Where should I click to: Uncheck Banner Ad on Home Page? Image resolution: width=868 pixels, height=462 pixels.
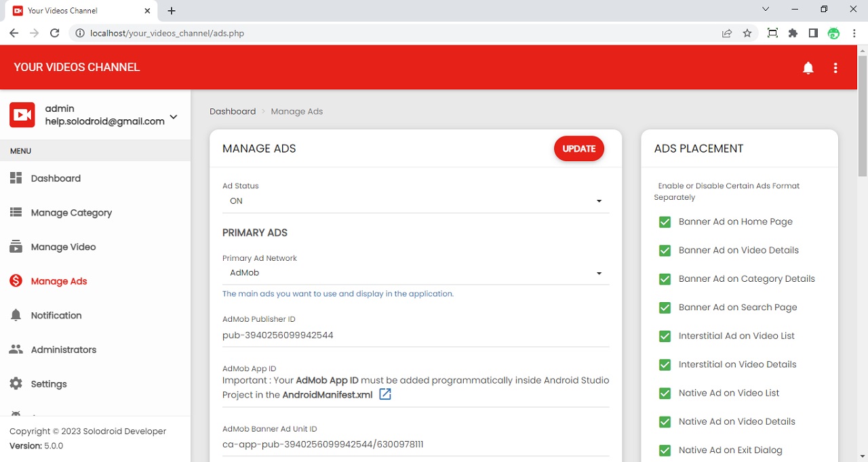[x=665, y=222]
